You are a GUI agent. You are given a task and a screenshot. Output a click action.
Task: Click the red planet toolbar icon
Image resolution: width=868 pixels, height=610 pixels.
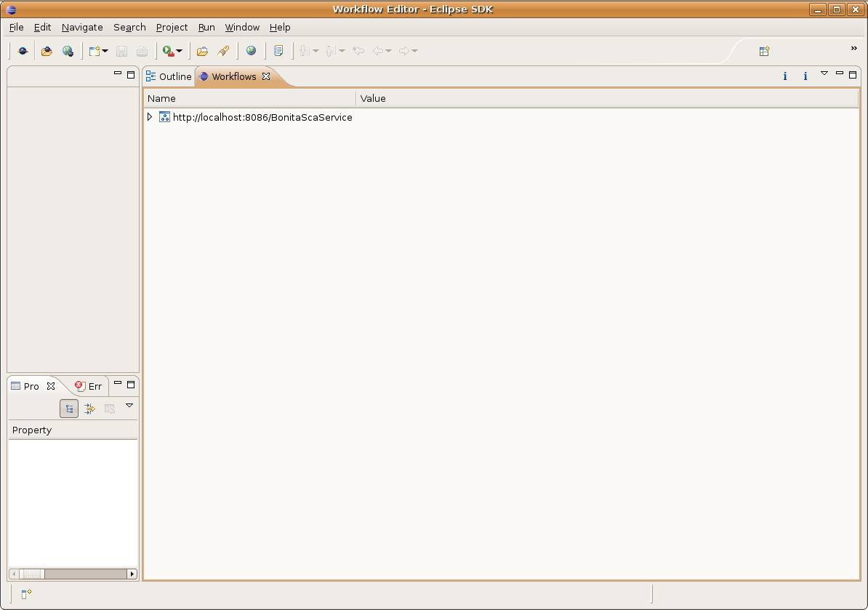[x=23, y=51]
